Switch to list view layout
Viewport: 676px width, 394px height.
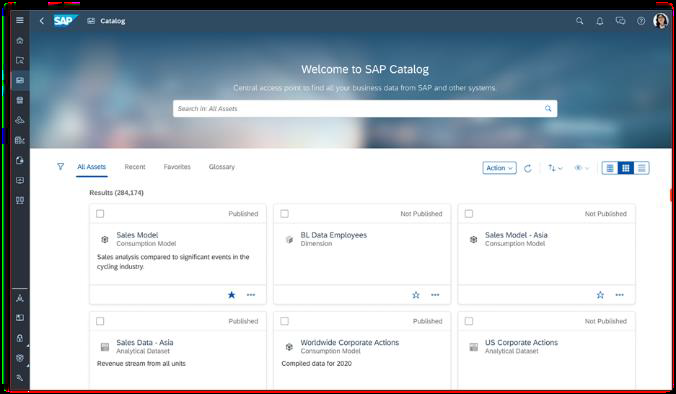pos(610,168)
